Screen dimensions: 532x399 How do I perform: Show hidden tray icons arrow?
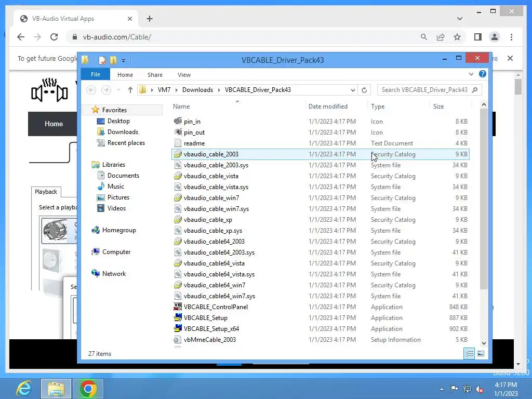442,389
